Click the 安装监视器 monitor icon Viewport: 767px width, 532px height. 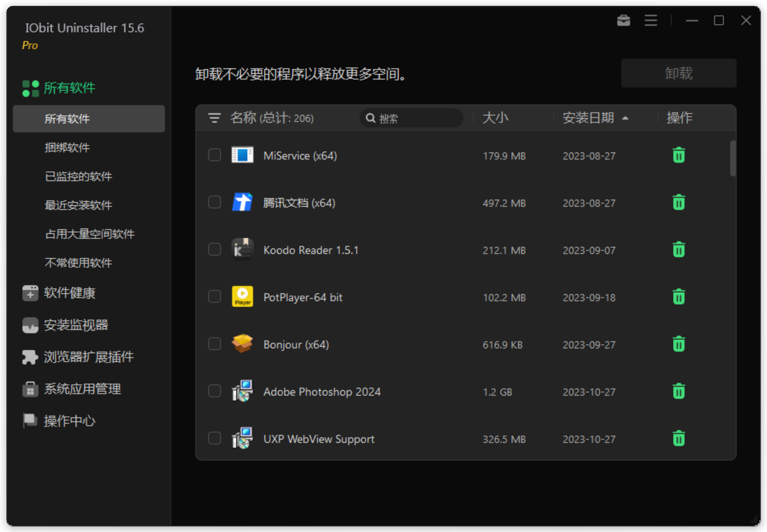[30, 325]
